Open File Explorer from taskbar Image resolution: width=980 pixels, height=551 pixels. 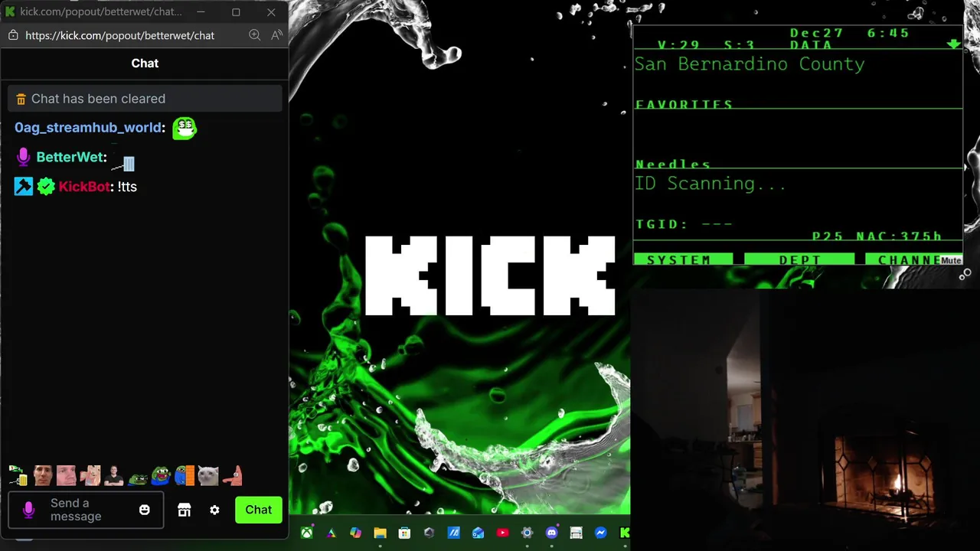(x=380, y=533)
